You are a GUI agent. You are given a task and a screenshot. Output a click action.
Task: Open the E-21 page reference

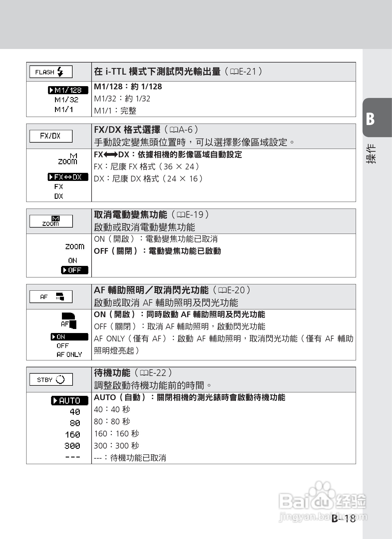pyautogui.click(x=243, y=71)
